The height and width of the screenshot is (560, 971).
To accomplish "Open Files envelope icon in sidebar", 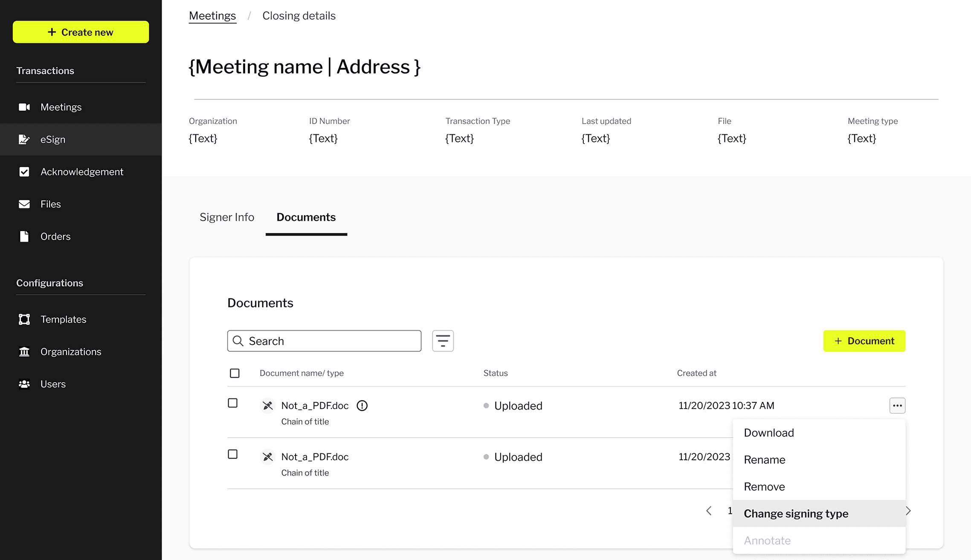I will [24, 204].
